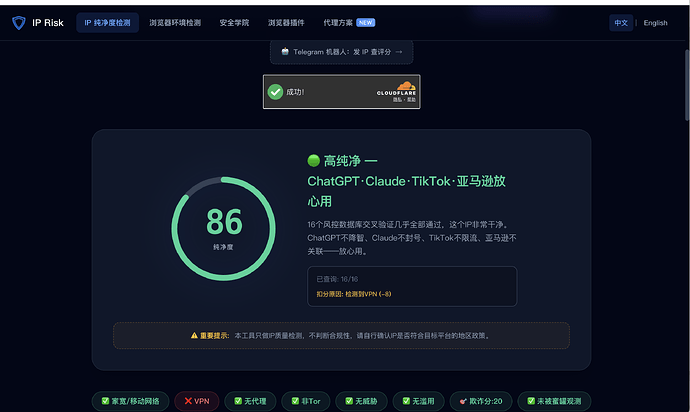Open the 浏览器插件 page
Screen dimensions: 690x412
pos(286,23)
